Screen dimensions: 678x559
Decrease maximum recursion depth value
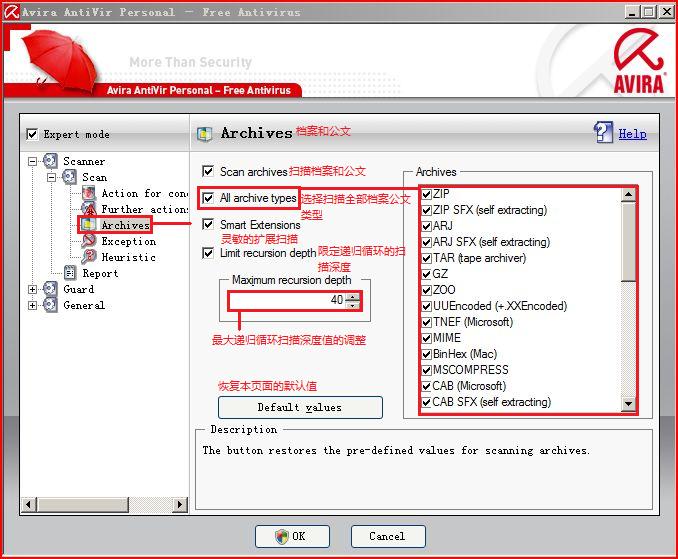(x=353, y=304)
